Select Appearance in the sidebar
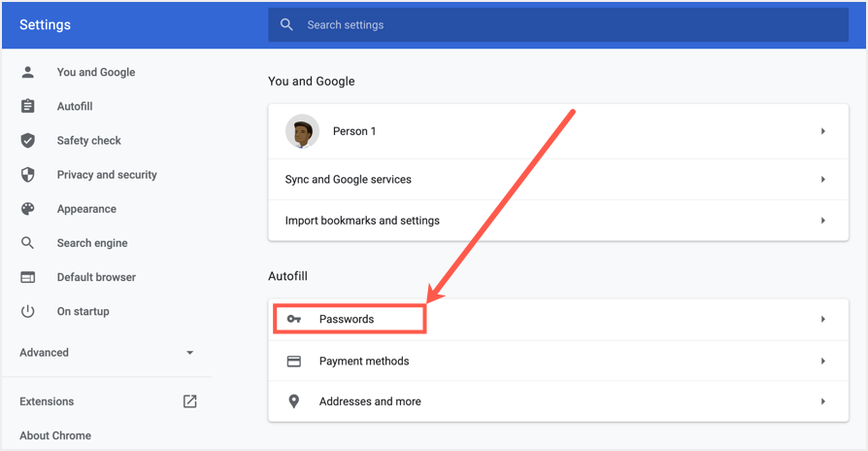The height and width of the screenshot is (451, 868). click(86, 209)
